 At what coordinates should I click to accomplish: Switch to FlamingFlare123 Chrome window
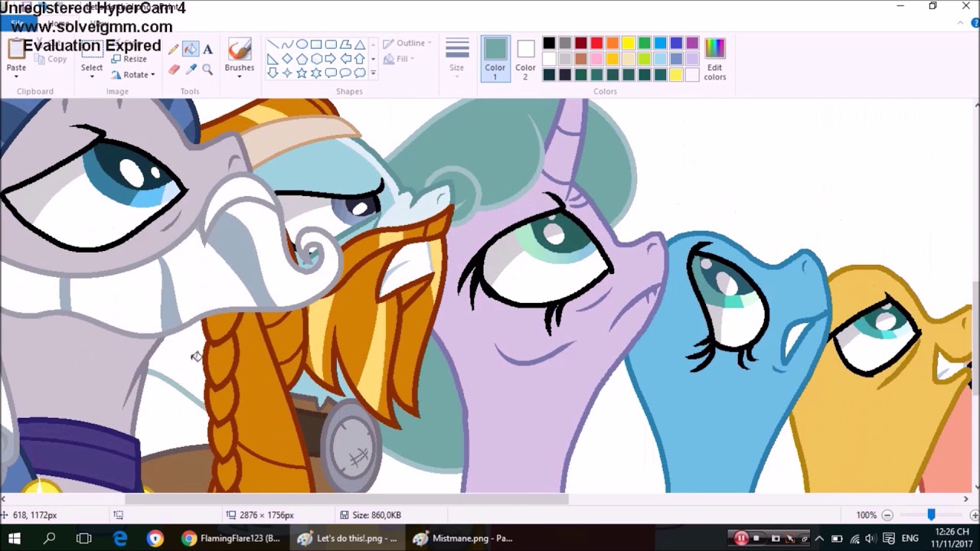point(232,538)
